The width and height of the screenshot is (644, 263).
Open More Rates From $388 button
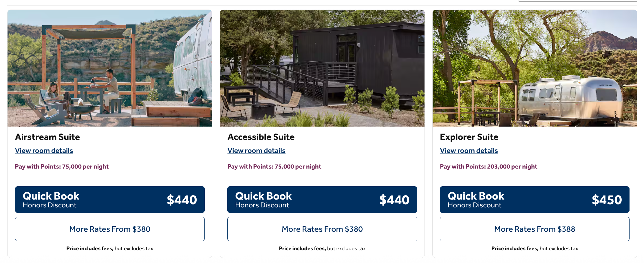tap(535, 229)
